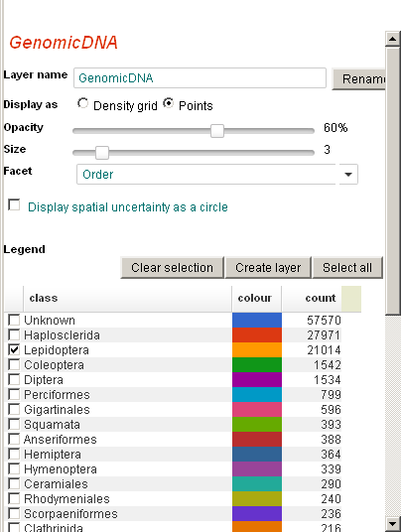Click the Layer name text field
The image size is (401, 532).
click(x=200, y=78)
